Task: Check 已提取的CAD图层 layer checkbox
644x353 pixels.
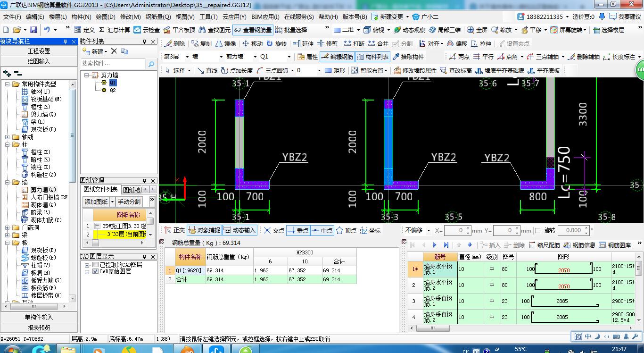Action: pos(96,265)
